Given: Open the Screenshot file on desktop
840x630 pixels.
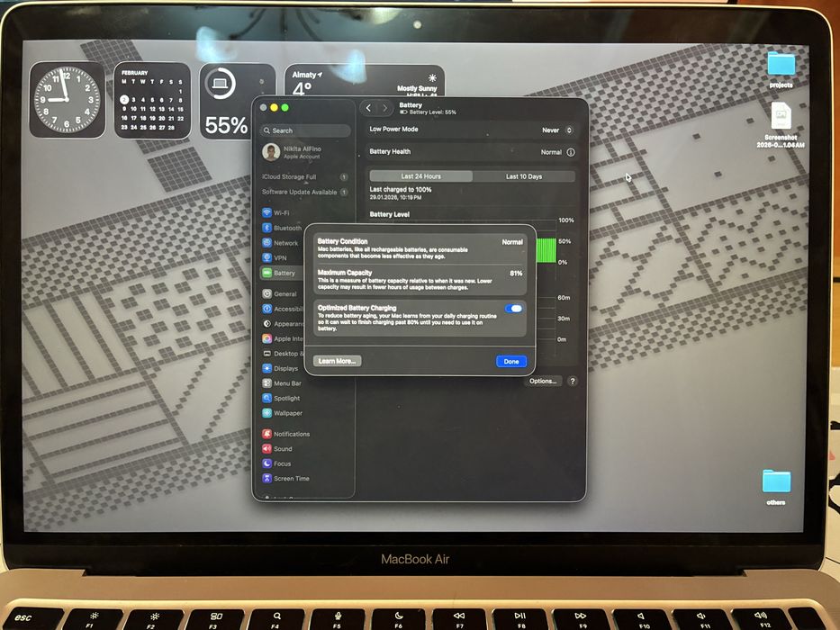Looking at the screenshot, I should pyautogui.click(x=781, y=124).
